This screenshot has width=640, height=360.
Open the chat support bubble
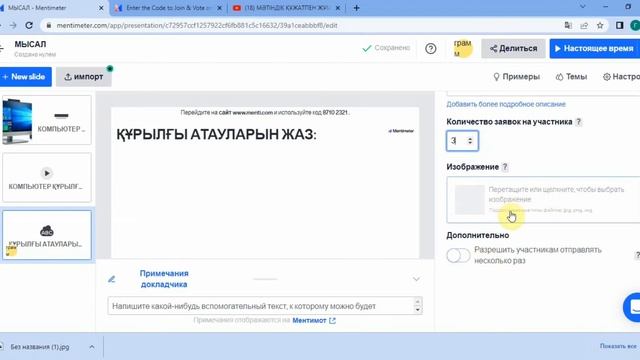(633, 307)
